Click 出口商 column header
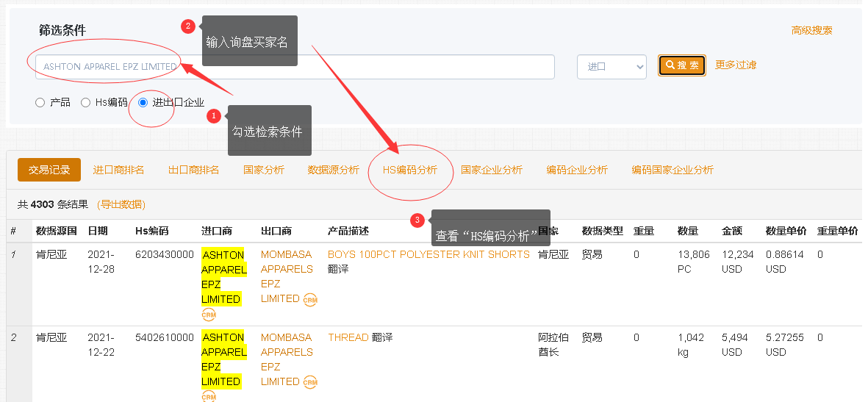 276,231
